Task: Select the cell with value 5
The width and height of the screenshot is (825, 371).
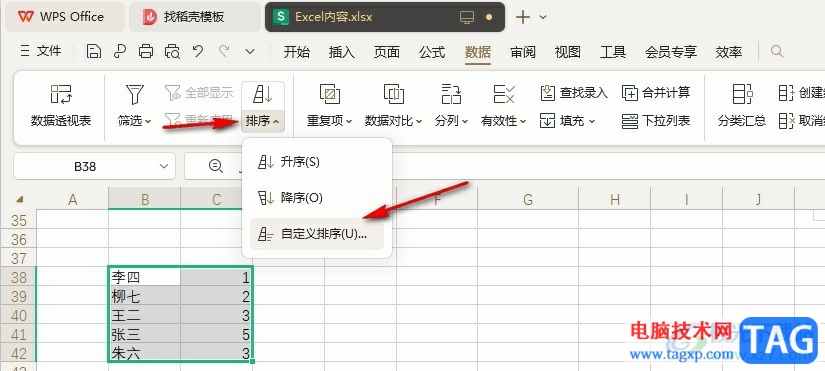Action: coord(216,334)
